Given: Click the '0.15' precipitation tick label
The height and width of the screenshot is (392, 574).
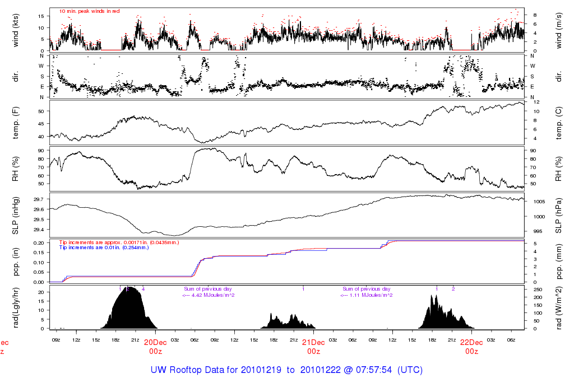Looking at the screenshot, I should 39,253.
